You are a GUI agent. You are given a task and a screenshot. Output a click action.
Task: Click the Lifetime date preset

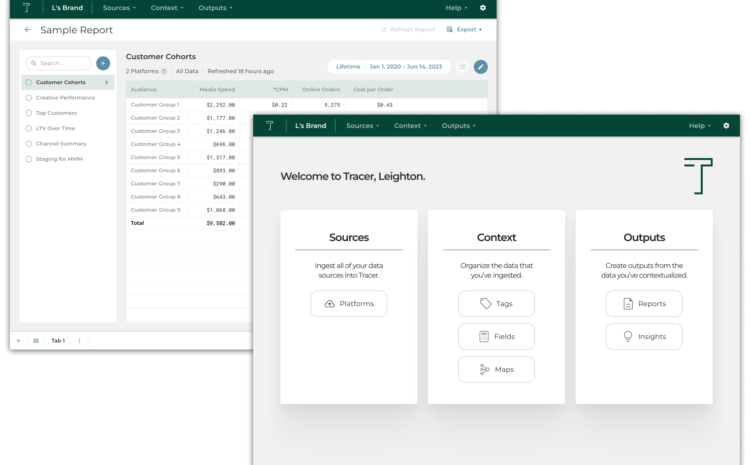pos(348,66)
